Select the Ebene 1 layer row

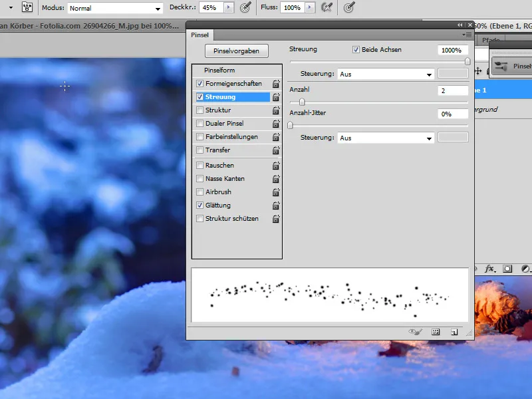coord(503,90)
